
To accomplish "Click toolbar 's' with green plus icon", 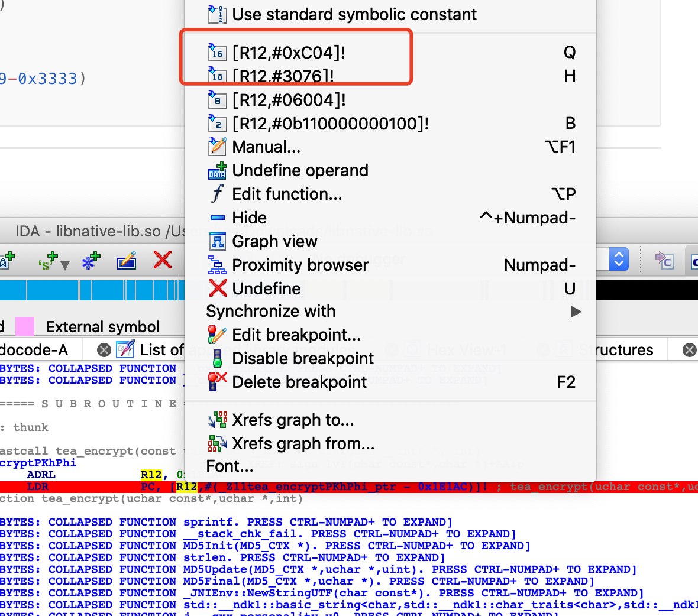I will (x=49, y=261).
